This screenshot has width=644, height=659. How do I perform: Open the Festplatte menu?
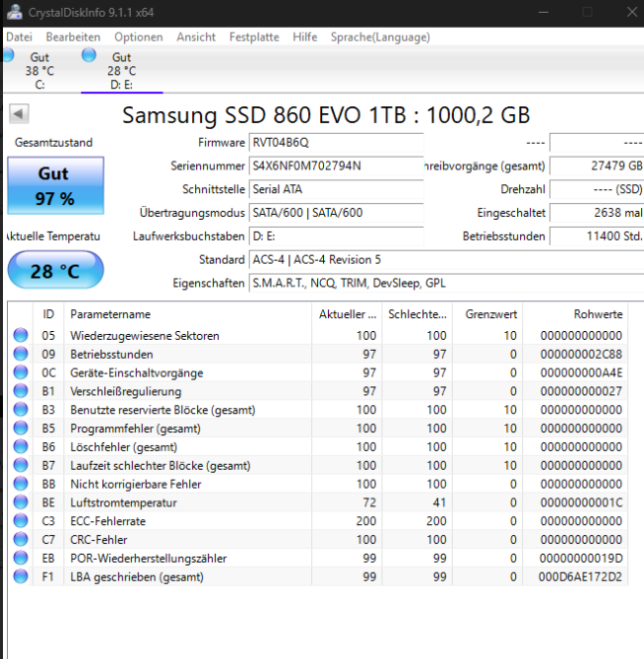point(255,37)
